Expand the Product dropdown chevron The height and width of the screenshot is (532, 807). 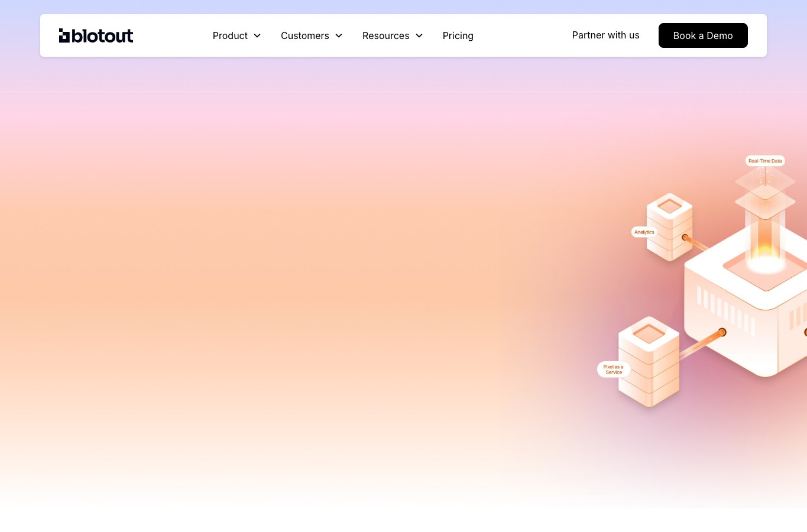tap(257, 35)
